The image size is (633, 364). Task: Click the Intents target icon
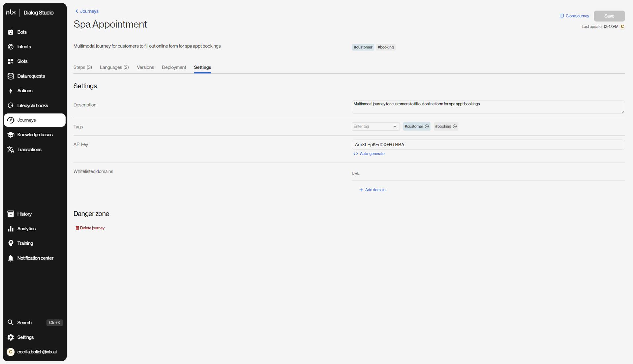tap(11, 47)
